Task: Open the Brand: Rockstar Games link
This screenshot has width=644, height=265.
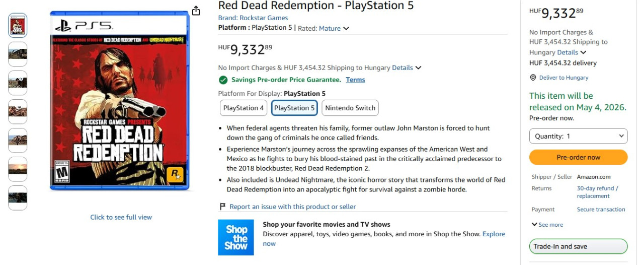Action: tap(253, 18)
